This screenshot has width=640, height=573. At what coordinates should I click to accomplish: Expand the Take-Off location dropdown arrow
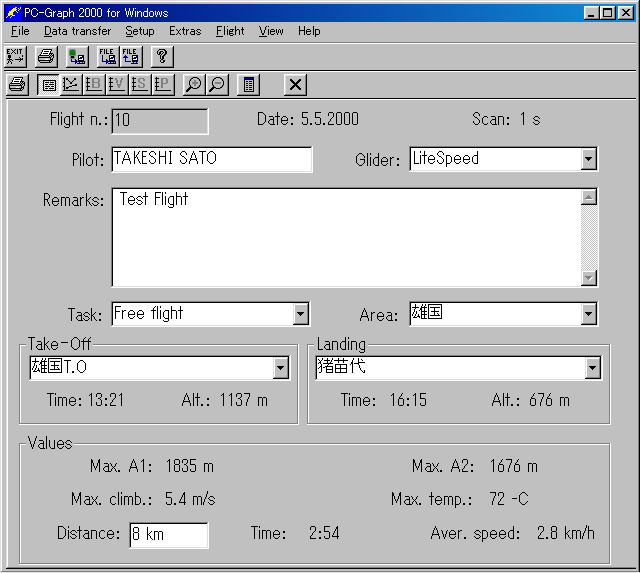(x=280, y=368)
